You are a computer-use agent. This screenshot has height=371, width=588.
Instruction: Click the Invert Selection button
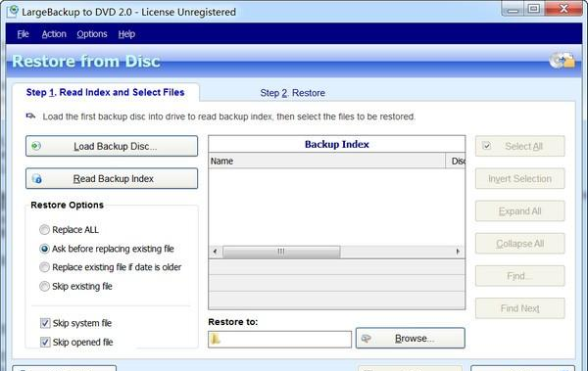[519, 179]
